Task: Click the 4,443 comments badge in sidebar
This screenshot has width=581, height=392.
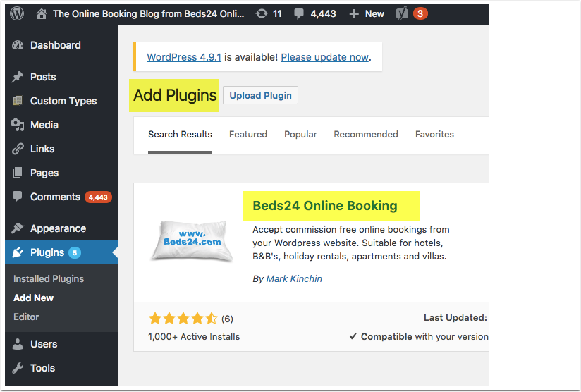Action: tap(98, 197)
